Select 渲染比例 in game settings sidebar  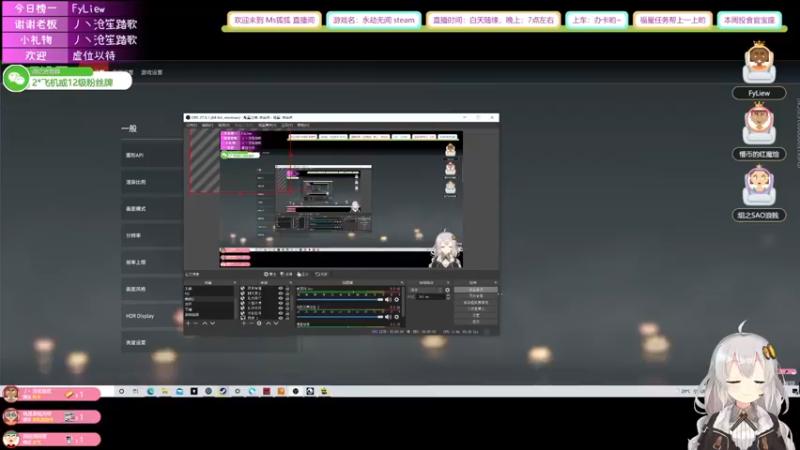coord(152,182)
